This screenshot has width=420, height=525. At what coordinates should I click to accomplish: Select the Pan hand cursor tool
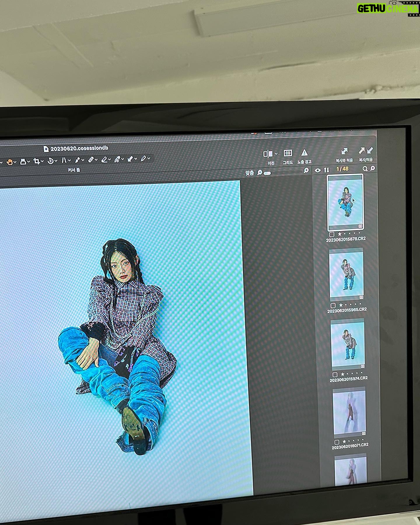(9, 162)
